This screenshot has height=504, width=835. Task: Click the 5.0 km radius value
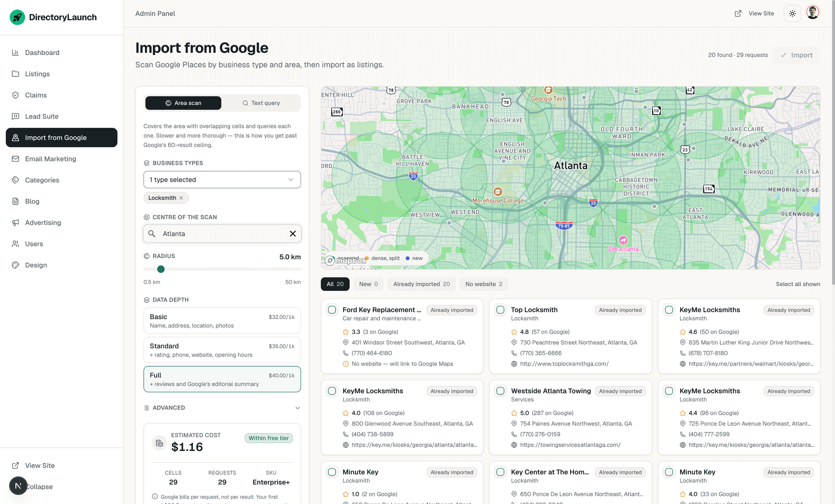pyautogui.click(x=290, y=257)
